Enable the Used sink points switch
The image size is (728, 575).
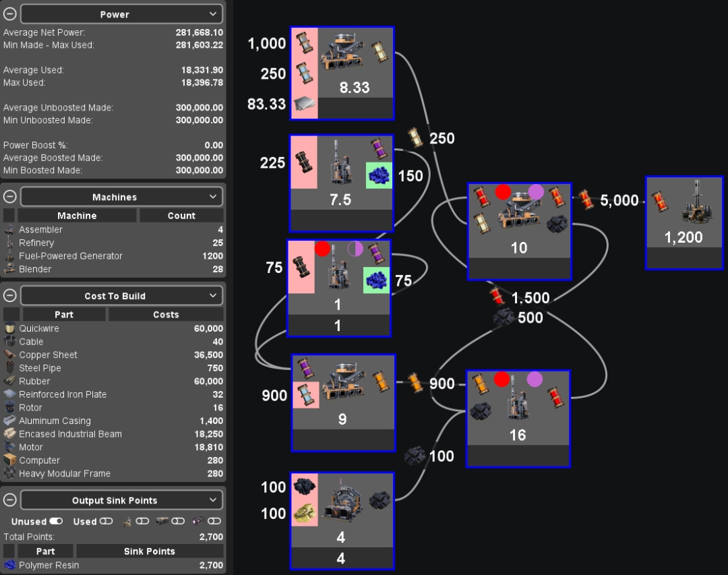107,521
